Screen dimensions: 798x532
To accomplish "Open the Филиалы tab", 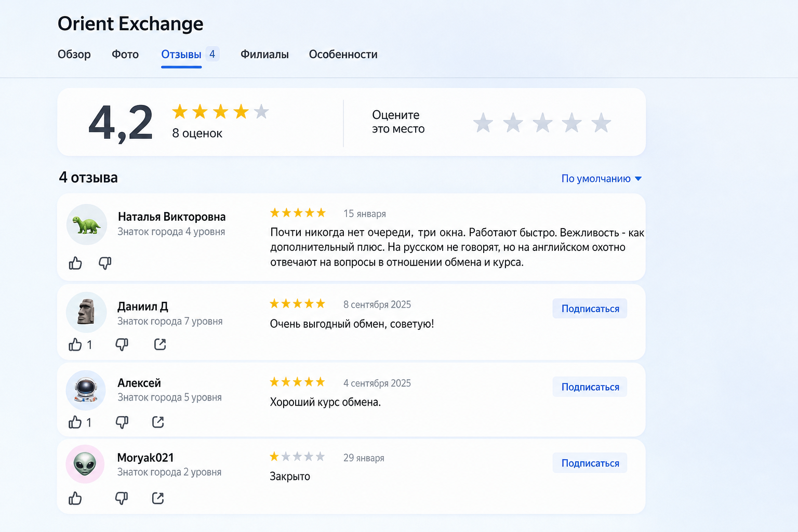I will (264, 55).
